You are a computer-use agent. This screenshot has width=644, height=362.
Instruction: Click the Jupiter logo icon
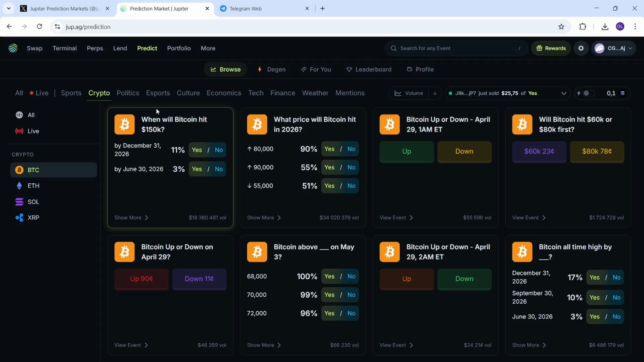tap(13, 48)
